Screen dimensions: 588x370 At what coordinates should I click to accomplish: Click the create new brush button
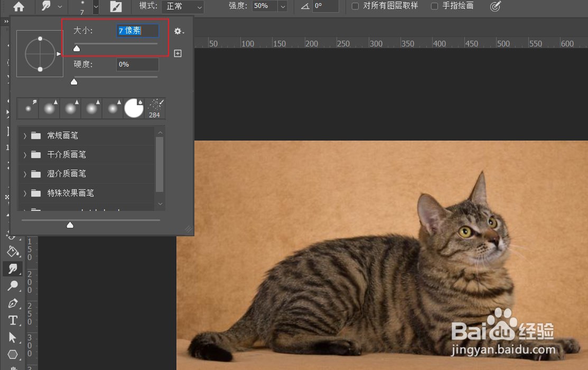(x=178, y=53)
